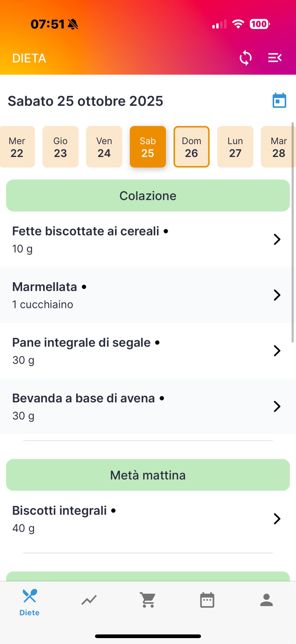
Task: Open the blue calendar date picker icon
Action: (x=279, y=100)
